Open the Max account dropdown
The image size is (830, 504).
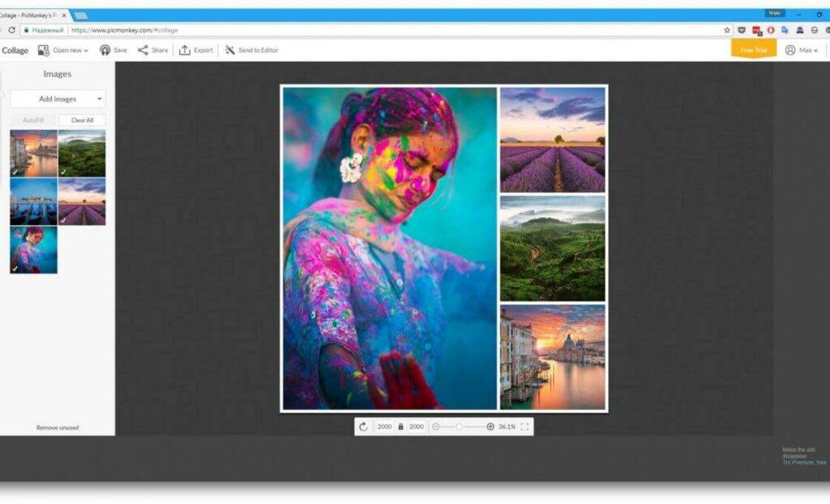tap(801, 50)
